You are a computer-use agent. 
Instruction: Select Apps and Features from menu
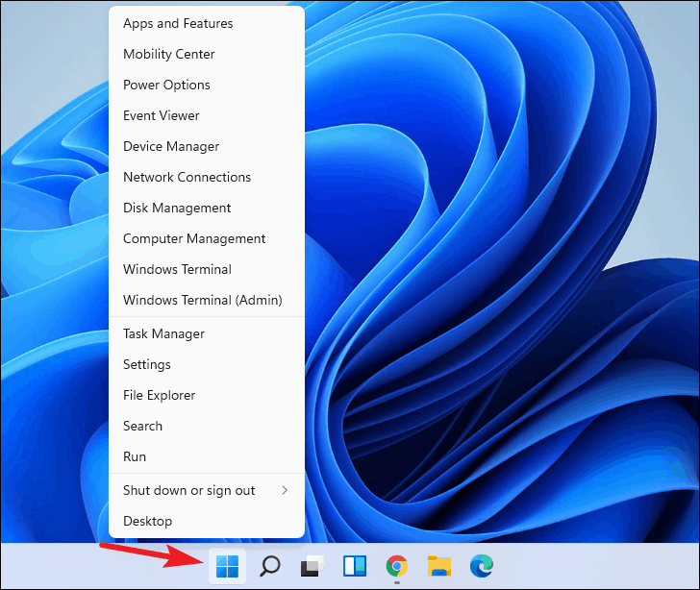(178, 23)
